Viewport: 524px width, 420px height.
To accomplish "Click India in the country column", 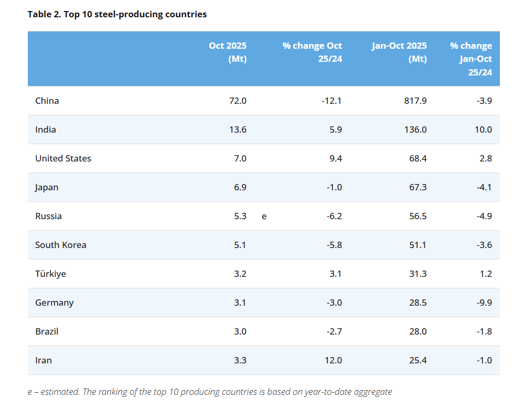I will [x=46, y=130].
